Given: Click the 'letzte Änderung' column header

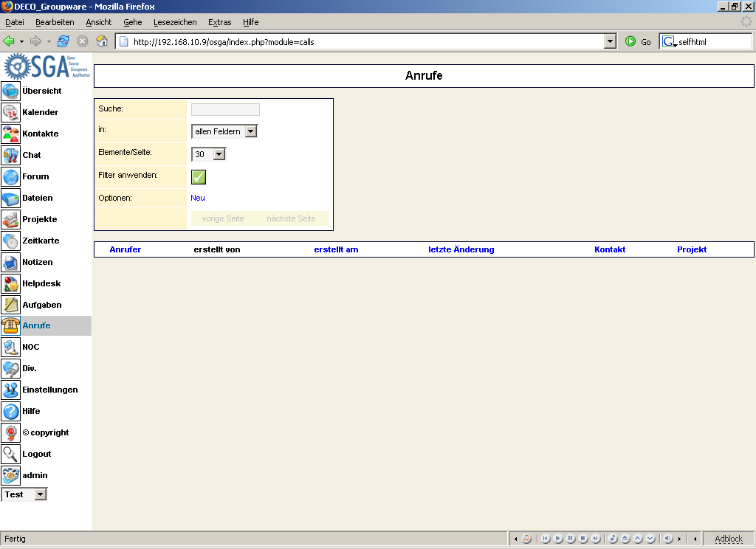Looking at the screenshot, I should (461, 249).
